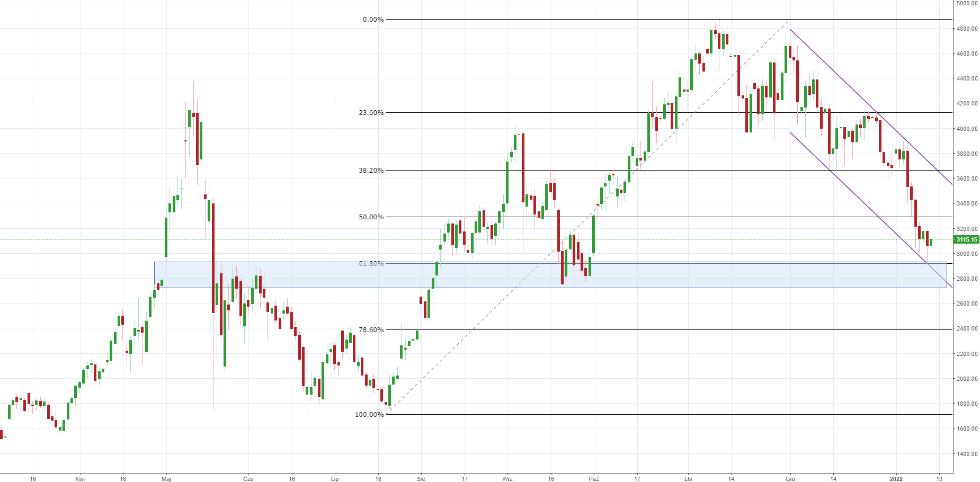Screen dimensions: 980x482
Task: Click the Gru month label on time axis
Action: point(790,479)
